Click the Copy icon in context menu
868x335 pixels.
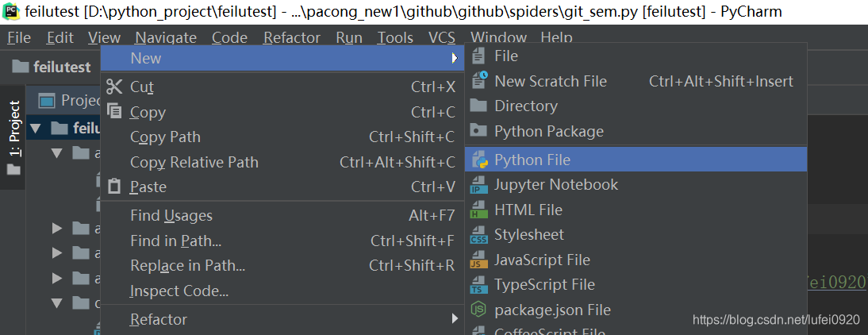pos(114,111)
